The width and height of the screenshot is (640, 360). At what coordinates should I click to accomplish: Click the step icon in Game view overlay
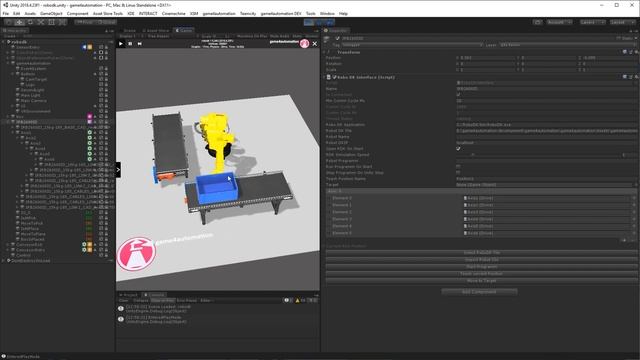click(x=140, y=44)
